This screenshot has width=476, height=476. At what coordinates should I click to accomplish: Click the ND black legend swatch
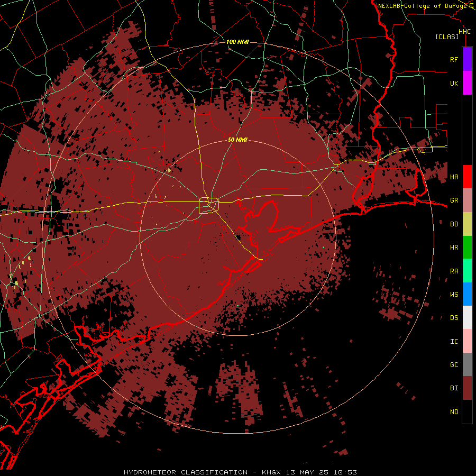pos(467,411)
